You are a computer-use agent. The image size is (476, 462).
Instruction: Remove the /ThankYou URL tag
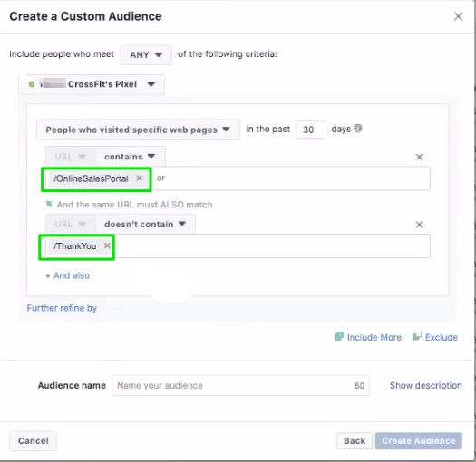(x=107, y=245)
